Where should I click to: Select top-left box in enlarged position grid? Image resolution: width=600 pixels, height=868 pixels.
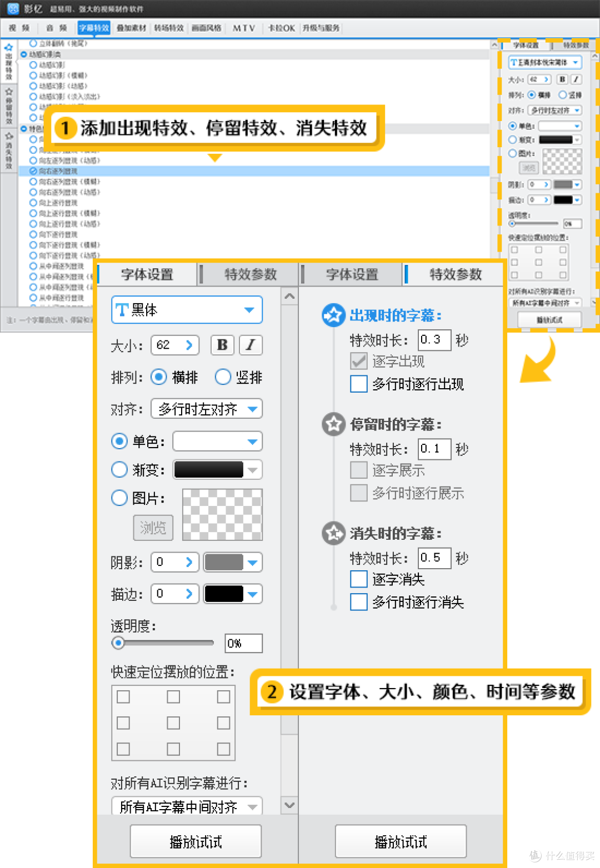click(123, 696)
